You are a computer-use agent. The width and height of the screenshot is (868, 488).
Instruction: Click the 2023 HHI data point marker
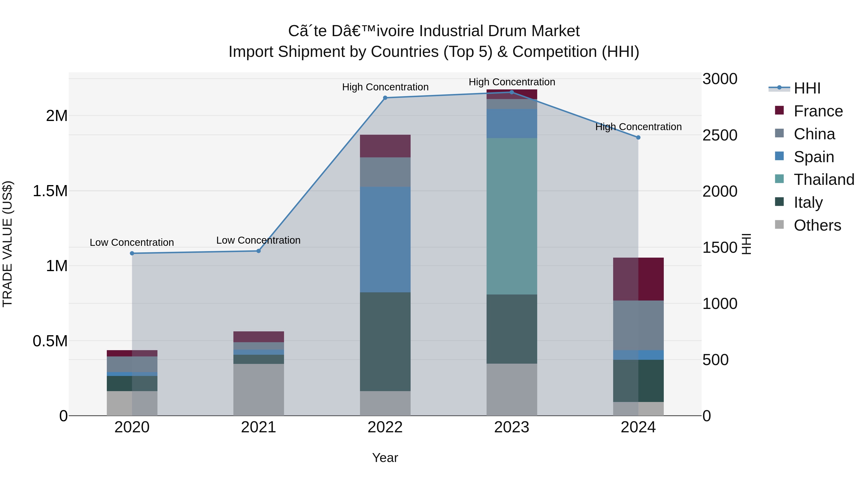coord(511,92)
